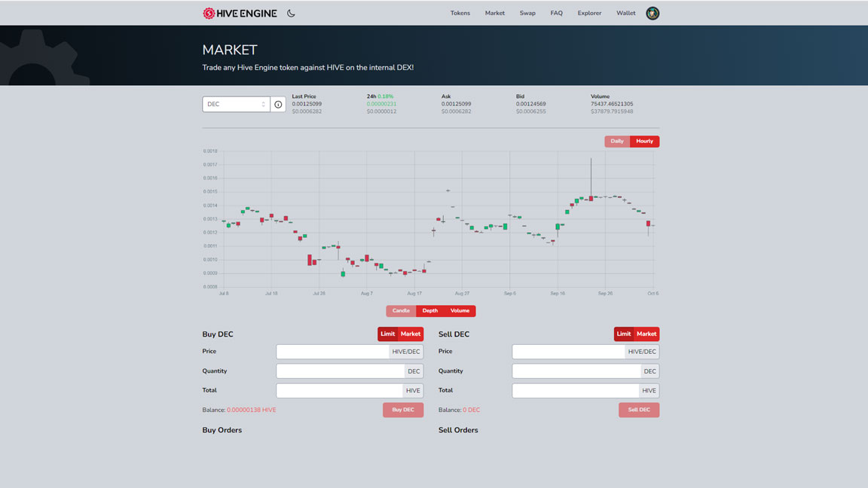868x488 pixels.
Task: Open the user profile avatar
Action: coord(653,14)
